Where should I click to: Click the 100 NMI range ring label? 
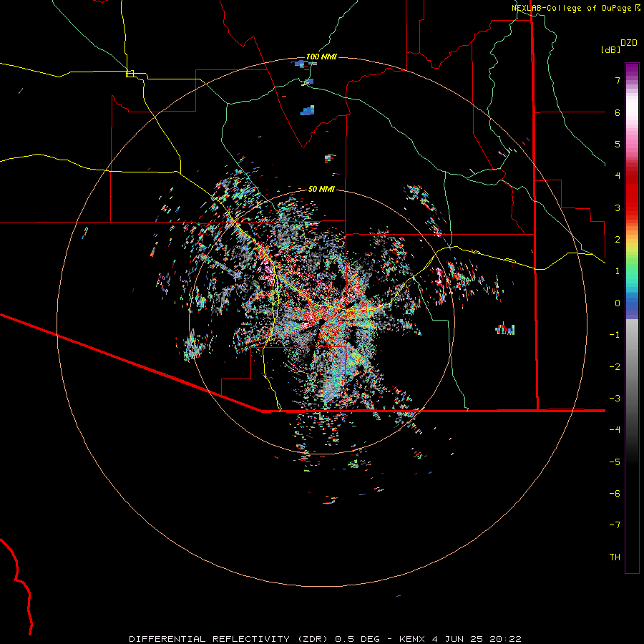click(321, 57)
